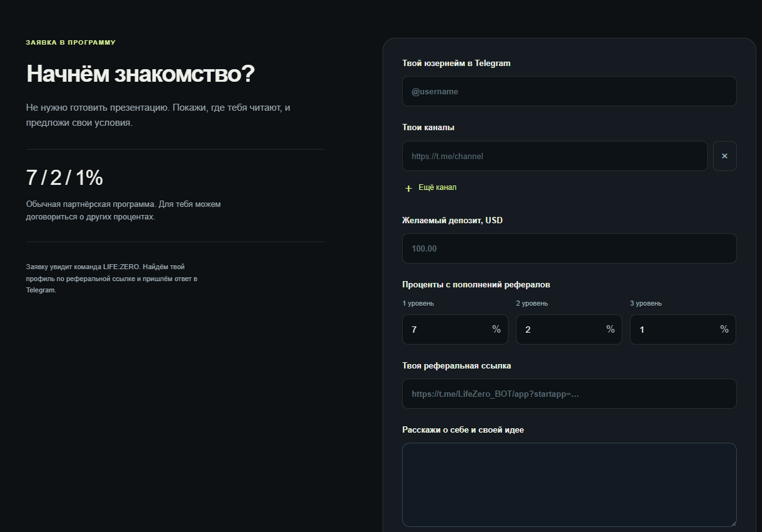762x532 pixels.
Task: Edit the 2 уровень percent field
Action: (x=569, y=330)
